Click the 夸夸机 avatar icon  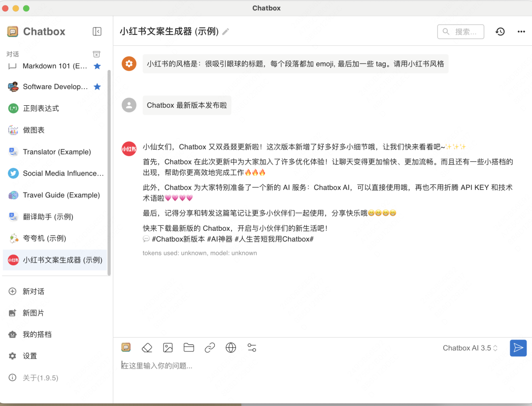(13, 238)
